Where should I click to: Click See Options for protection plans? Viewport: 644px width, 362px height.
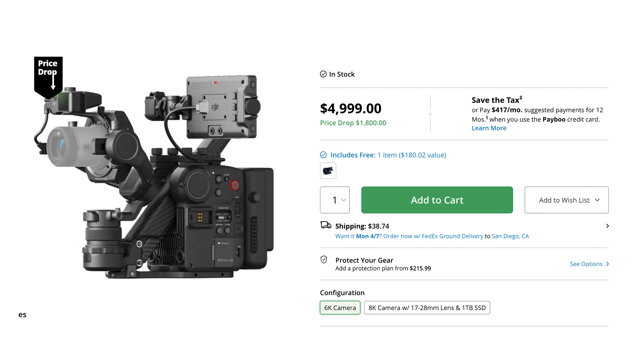click(x=586, y=264)
